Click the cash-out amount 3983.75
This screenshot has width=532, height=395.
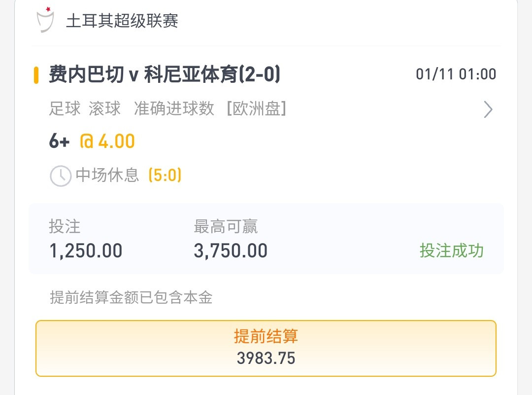point(266,359)
